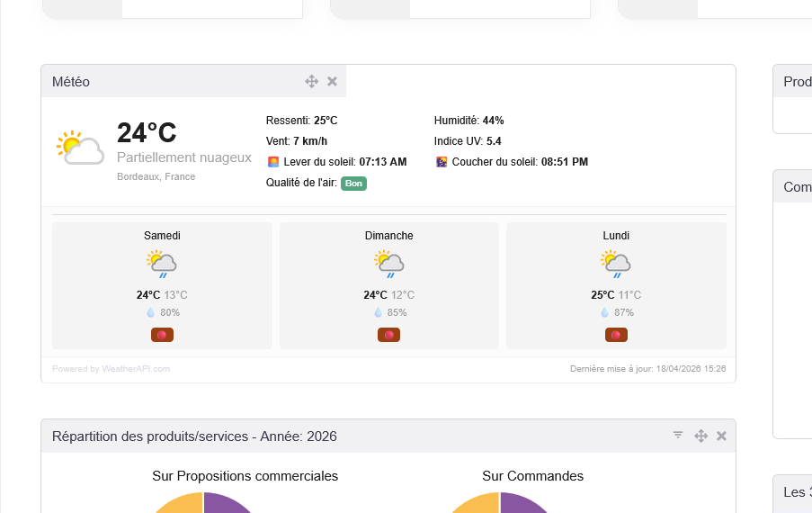Click the sunrise icon next to Lever du soleil
The height and width of the screenshot is (513, 812).
point(272,162)
